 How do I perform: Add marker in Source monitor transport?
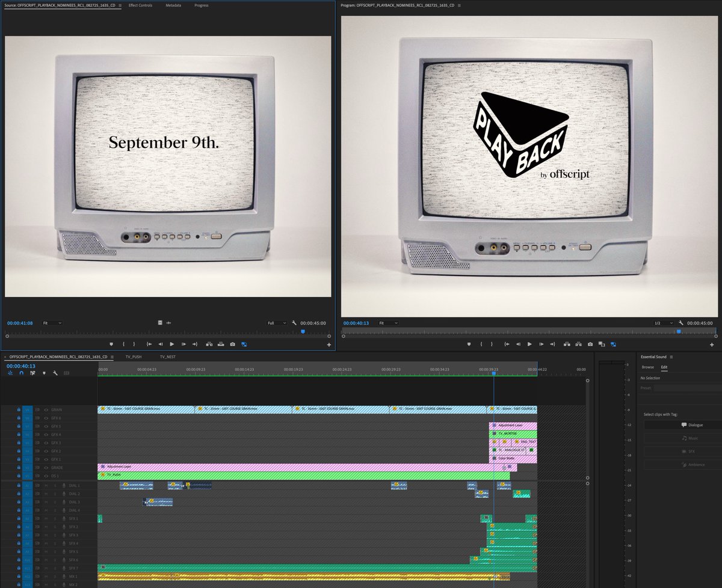pyautogui.click(x=111, y=344)
